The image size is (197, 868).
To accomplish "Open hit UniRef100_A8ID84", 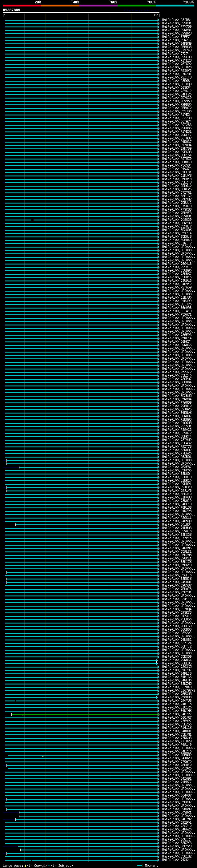I will coord(176,20).
